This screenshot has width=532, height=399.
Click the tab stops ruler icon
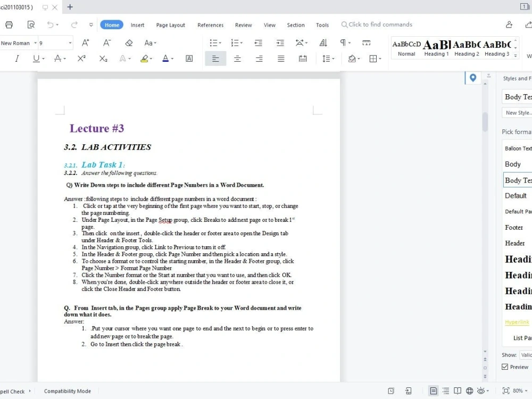[367, 43]
